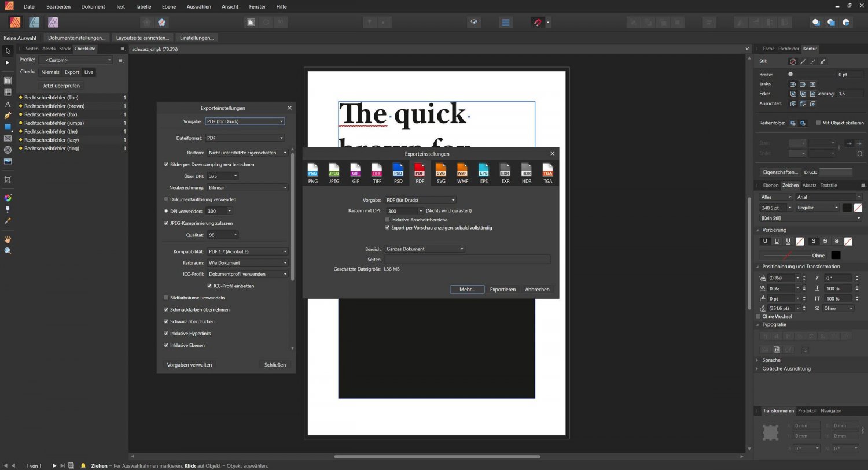Enable 'Inklusive Anschnittbereiche' in the export dialog

[387, 220]
